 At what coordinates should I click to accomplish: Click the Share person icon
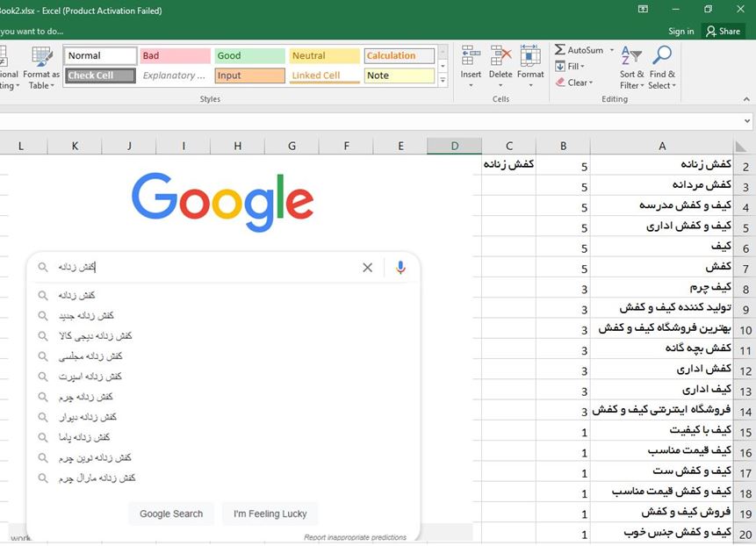coord(710,32)
